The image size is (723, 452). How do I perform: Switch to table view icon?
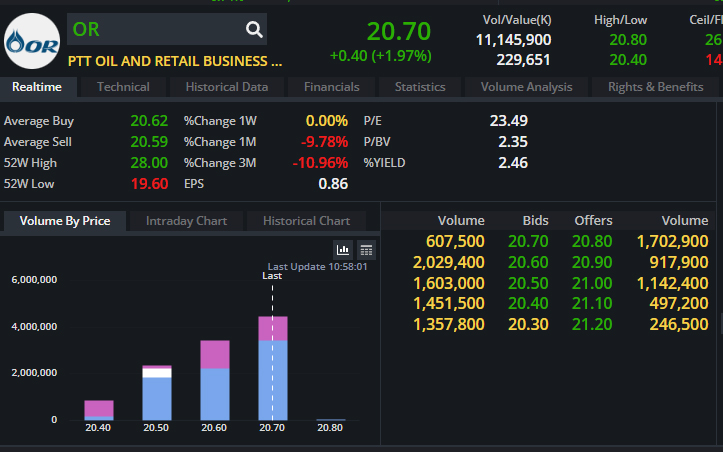coord(366,250)
